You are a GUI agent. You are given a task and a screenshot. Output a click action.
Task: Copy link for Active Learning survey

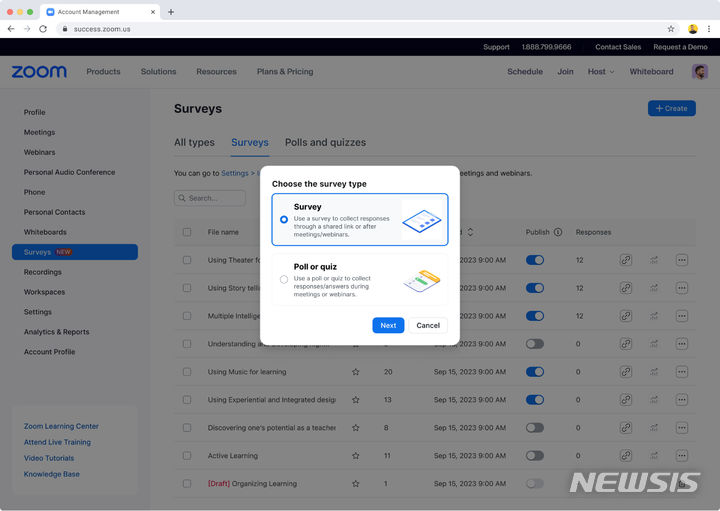point(625,456)
